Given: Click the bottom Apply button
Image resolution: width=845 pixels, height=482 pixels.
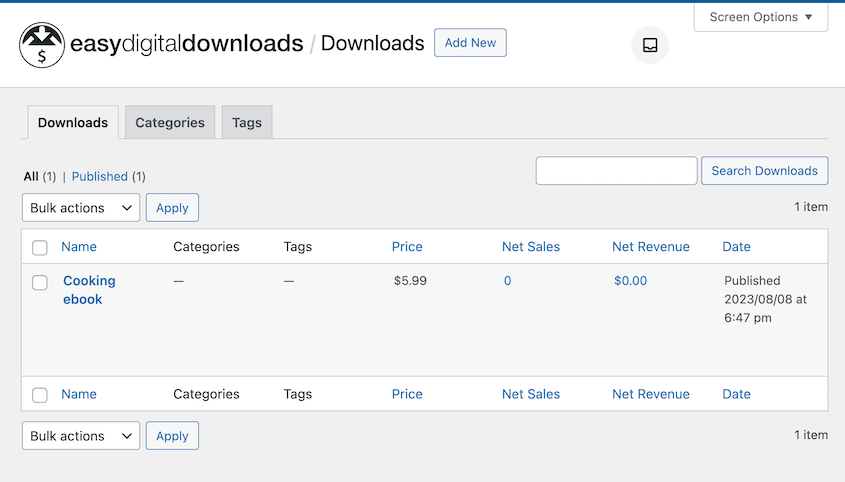Looking at the screenshot, I should 172,436.
